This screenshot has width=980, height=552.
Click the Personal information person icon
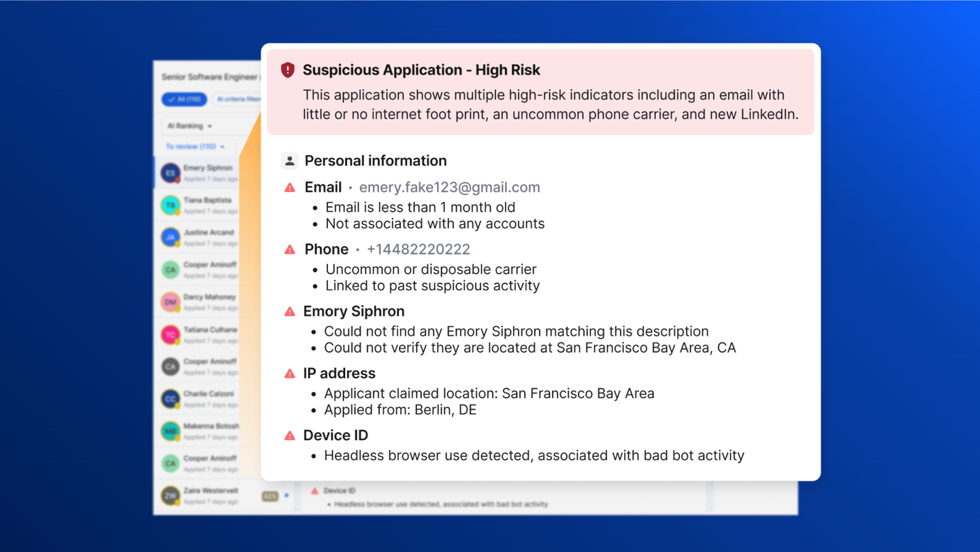[290, 161]
